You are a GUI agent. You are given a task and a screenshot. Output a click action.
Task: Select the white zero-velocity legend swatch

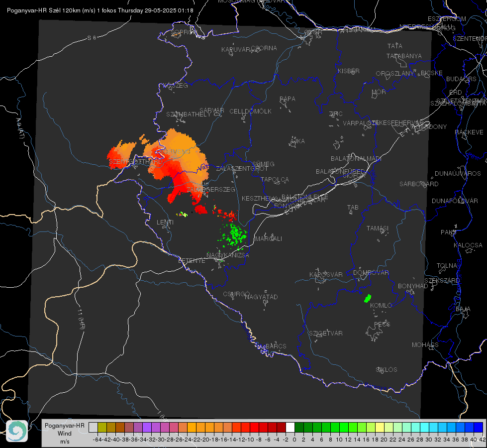coord(290,427)
